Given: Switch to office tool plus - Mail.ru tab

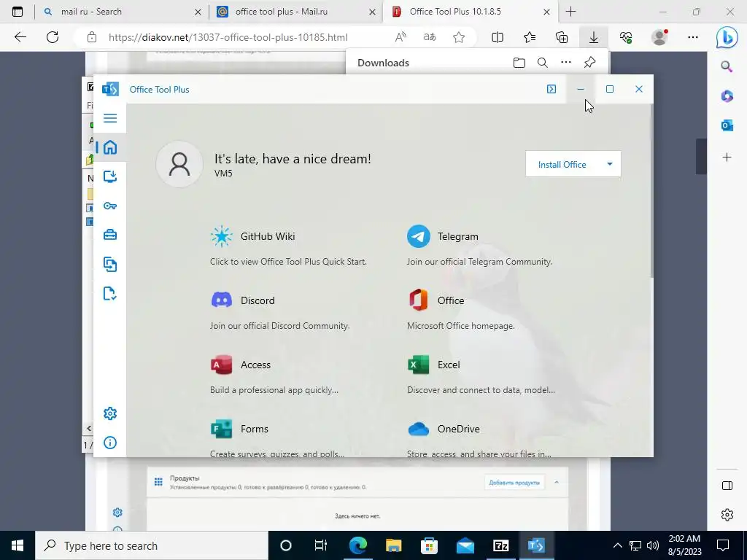Looking at the screenshot, I should [295, 12].
